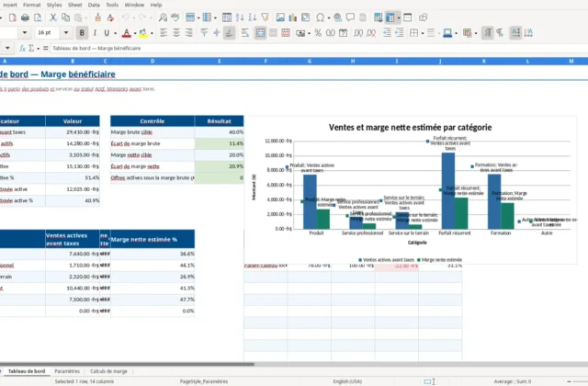
Task: Click the Increase Indent icon
Action: [387, 33]
